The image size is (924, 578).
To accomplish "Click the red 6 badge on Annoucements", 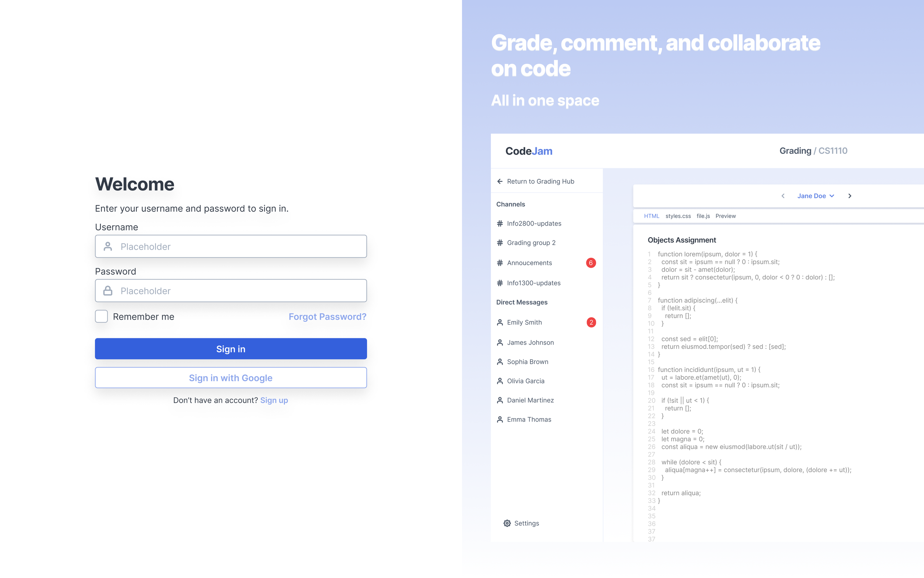I will [x=591, y=263].
